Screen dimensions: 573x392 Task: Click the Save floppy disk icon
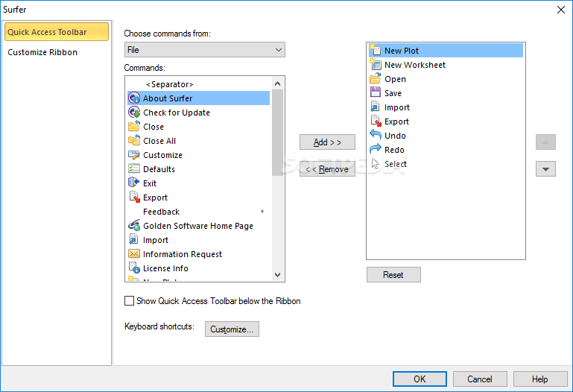[x=376, y=92]
